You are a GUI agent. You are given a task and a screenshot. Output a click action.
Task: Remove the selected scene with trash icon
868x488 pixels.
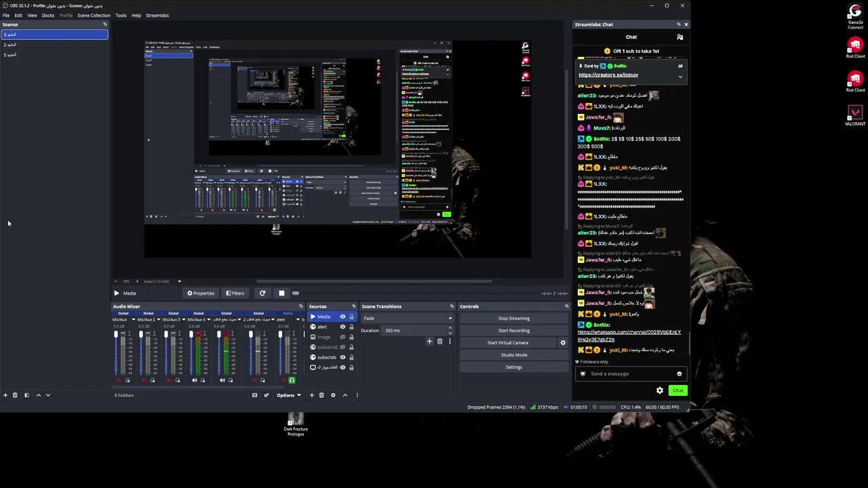point(15,395)
